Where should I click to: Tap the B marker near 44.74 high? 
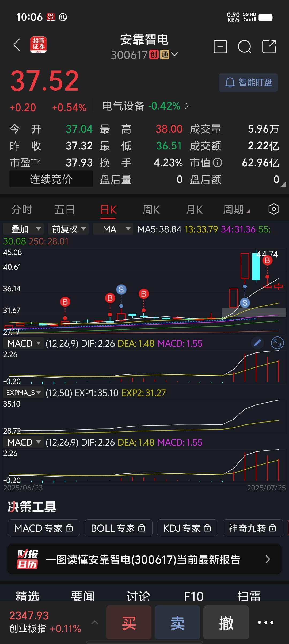(267, 260)
